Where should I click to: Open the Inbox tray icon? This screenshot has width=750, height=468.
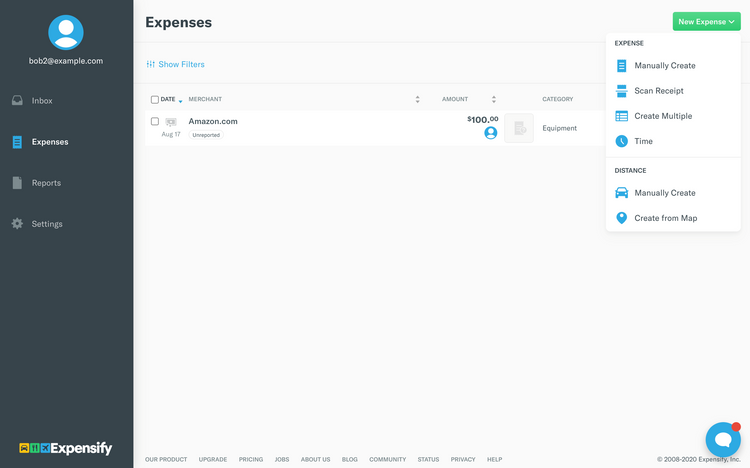click(x=17, y=100)
